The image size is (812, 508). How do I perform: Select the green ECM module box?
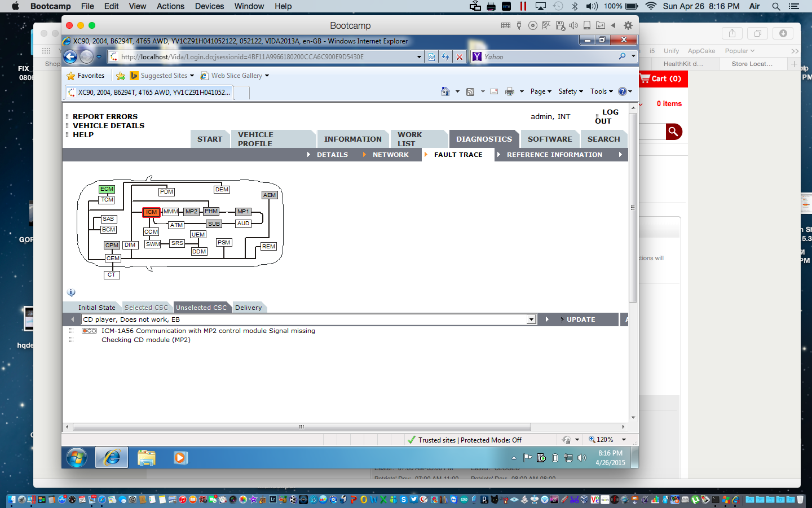click(x=107, y=189)
